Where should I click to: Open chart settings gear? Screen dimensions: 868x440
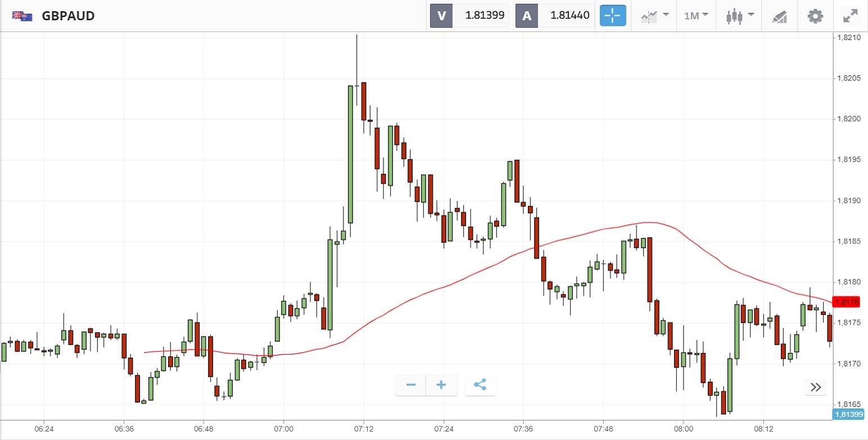click(x=815, y=16)
